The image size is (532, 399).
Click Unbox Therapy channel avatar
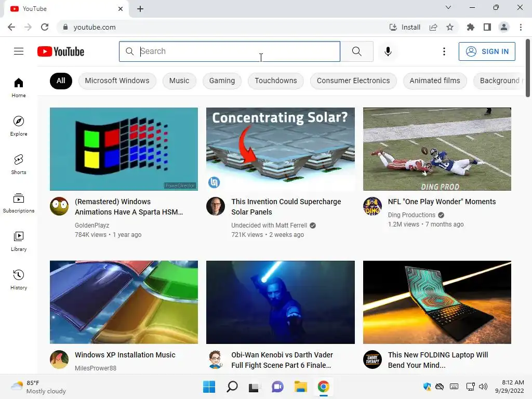(372, 360)
